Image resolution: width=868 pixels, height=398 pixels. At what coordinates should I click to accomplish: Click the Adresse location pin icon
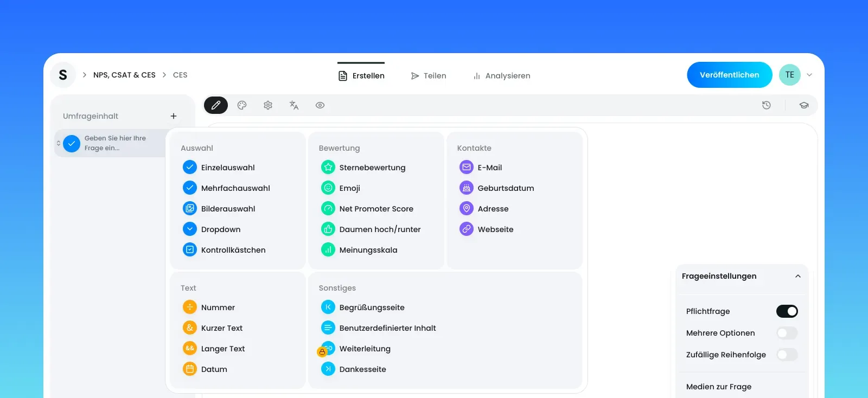click(x=467, y=208)
